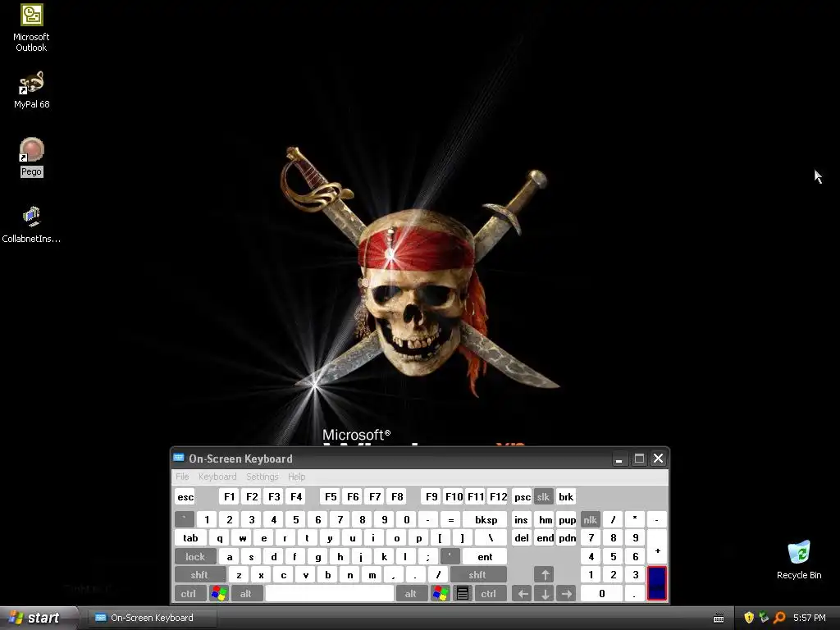
Task: Toggle the right shft key
Action: [478, 575]
